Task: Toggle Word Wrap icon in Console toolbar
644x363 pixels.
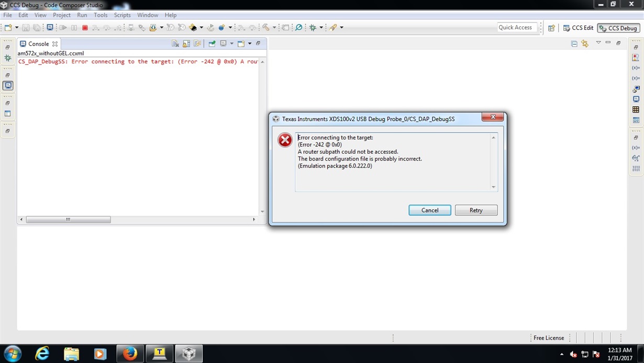Action: coord(197,43)
